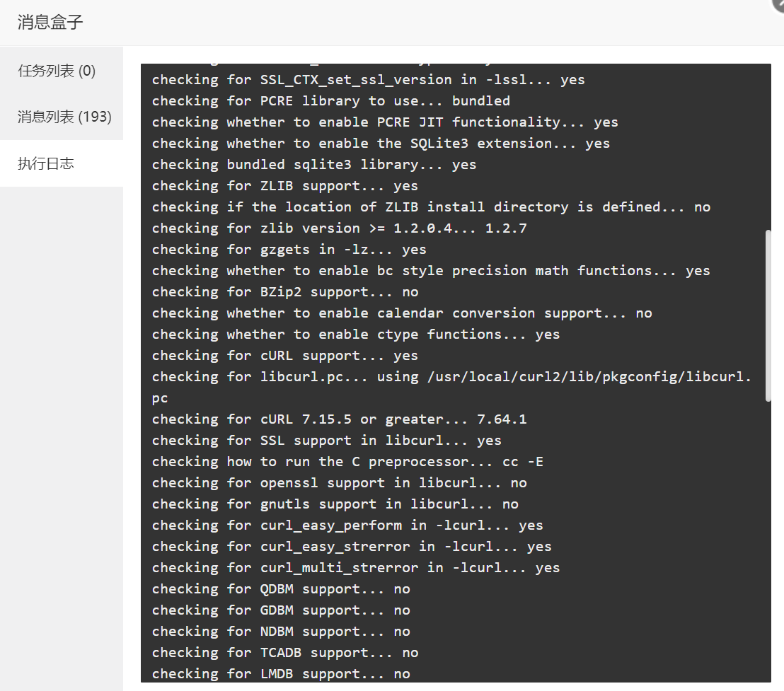Click the zlib version 1.2.7 line
The height and width of the screenshot is (691, 784).
point(340,228)
